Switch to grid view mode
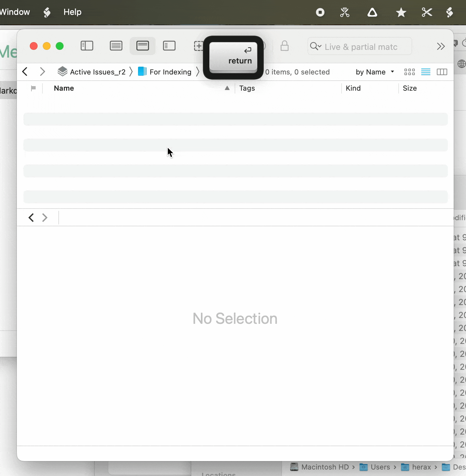 tap(409, 72)
